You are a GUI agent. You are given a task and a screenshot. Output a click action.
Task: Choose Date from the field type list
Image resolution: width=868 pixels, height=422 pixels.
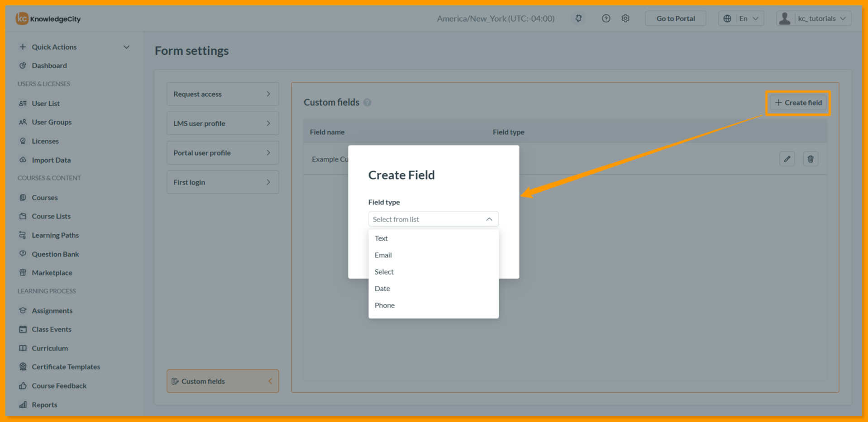pyautogui.click(x=434, y=289)
